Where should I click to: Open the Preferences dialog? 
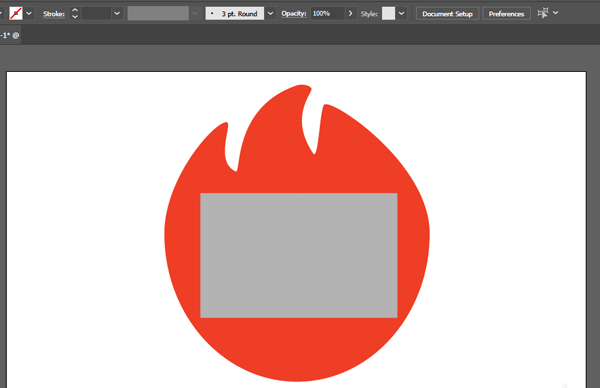506,14
